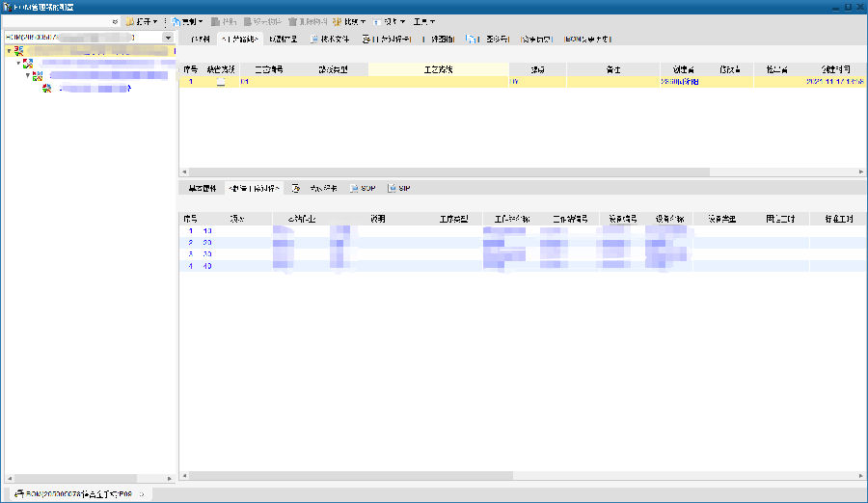Click the arrow button beside bottom BOM tab
This screenshot has height=503, width=868.
coord(143,494)
